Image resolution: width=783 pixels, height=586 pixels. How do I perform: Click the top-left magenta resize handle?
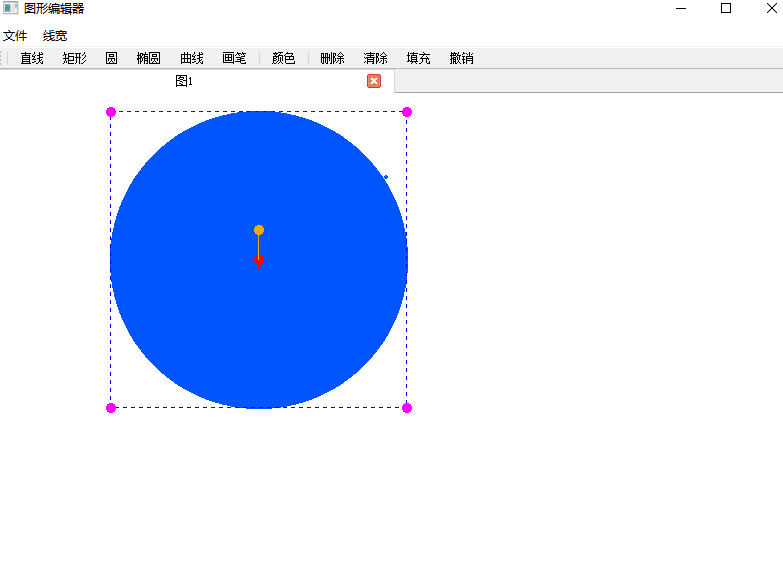pyautogui.click(x=111, y=112)
